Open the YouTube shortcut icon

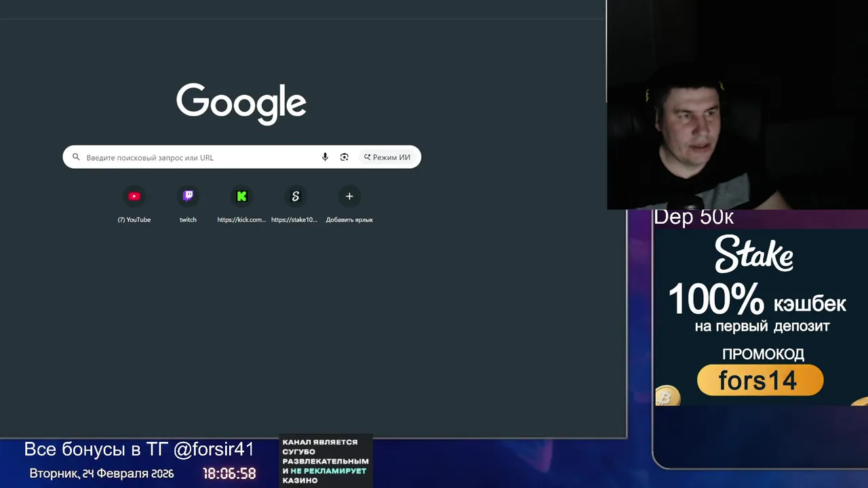click(x=134, y=197)
